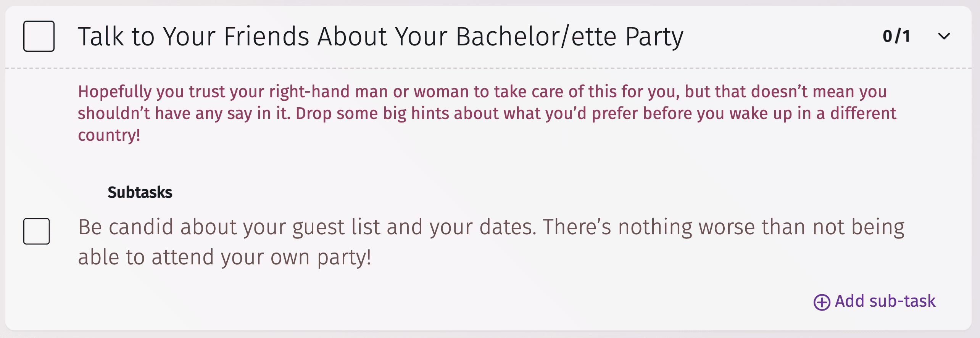The height and width of the screenshot is (338, 980).
Task: Collapse the task with the chevron arrow
Action: pos(944,36)
